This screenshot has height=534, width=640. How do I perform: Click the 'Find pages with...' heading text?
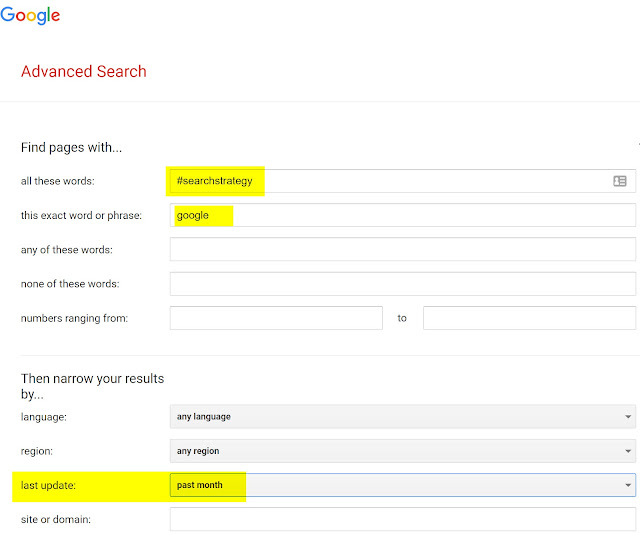71,148
